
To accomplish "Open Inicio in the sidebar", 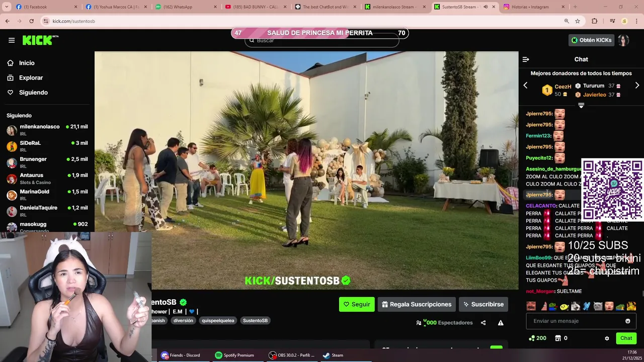I will click(27, 63).
